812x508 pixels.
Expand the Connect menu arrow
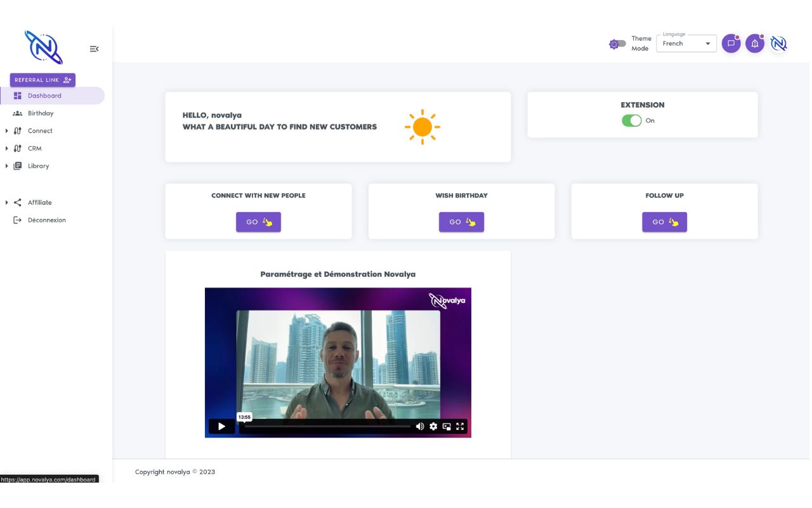click(7, 131)
